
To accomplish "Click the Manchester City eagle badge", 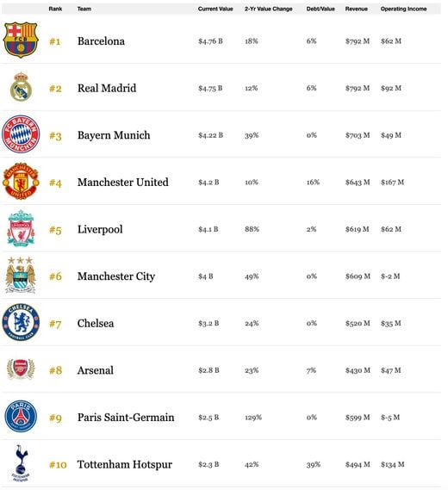I will pyautogui.click(x=21, y=275).
